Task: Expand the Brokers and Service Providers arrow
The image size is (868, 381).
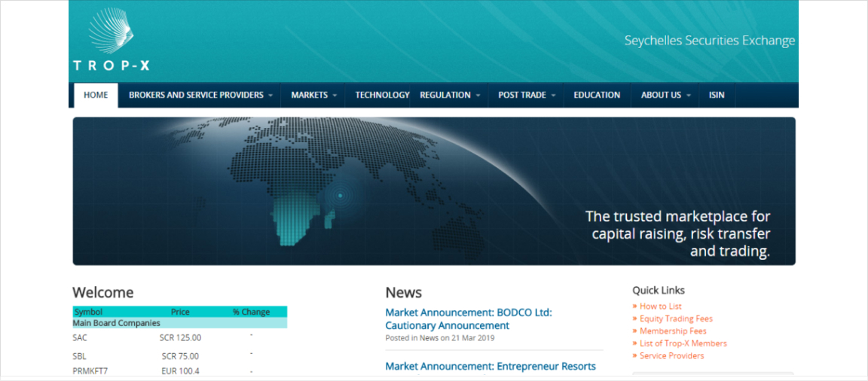Action: click(x=270, y=96)
